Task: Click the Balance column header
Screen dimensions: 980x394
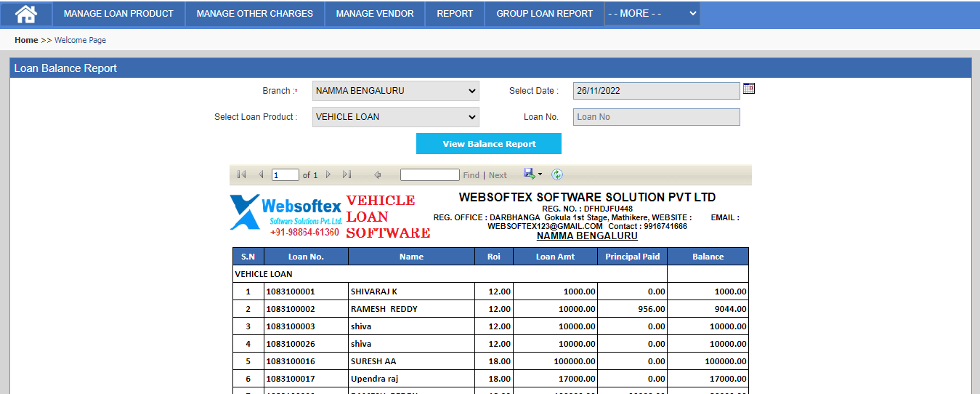Action: click(708, 257)
